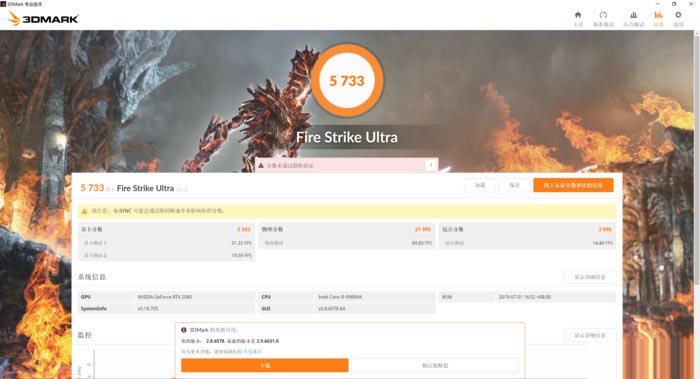Image resolution: width=700 pixels, height=379 pixels.
Task: Click show details button beside monitoring section
Action: point(590,335)
